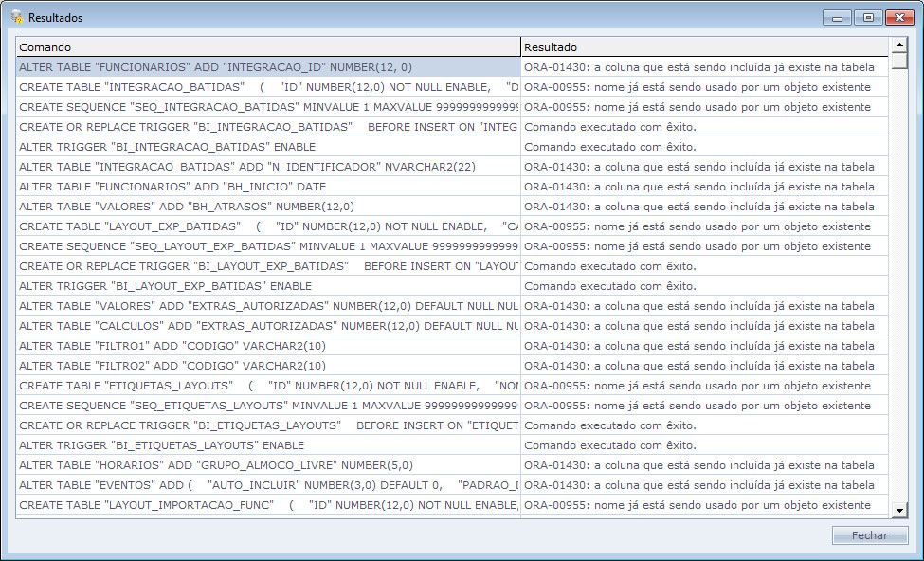Image resolution: width=924 pixels, height=561 pixels.
Task: Click the scrollbar down arrow
Action: (x=899, y=511)
